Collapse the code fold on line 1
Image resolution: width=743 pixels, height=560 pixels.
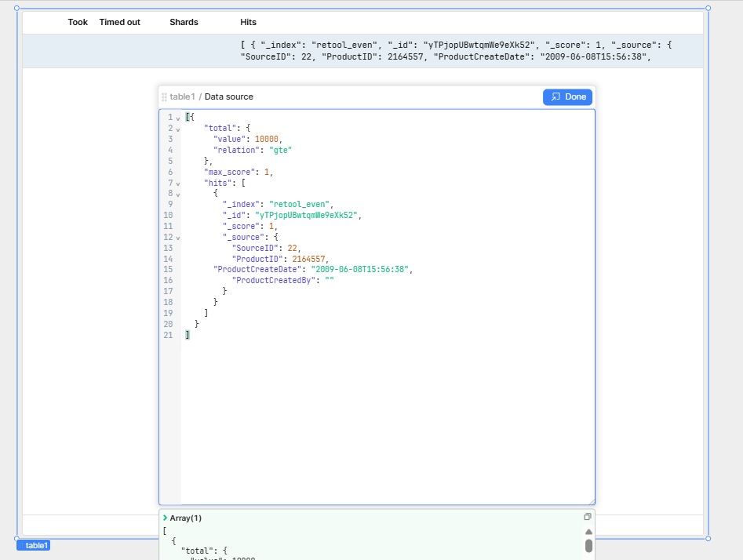178,118
